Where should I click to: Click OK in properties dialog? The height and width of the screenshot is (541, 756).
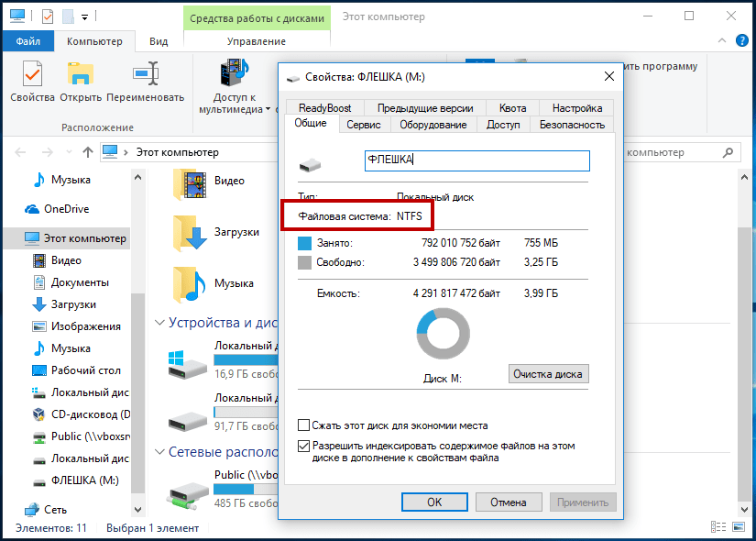pos(434,502)
